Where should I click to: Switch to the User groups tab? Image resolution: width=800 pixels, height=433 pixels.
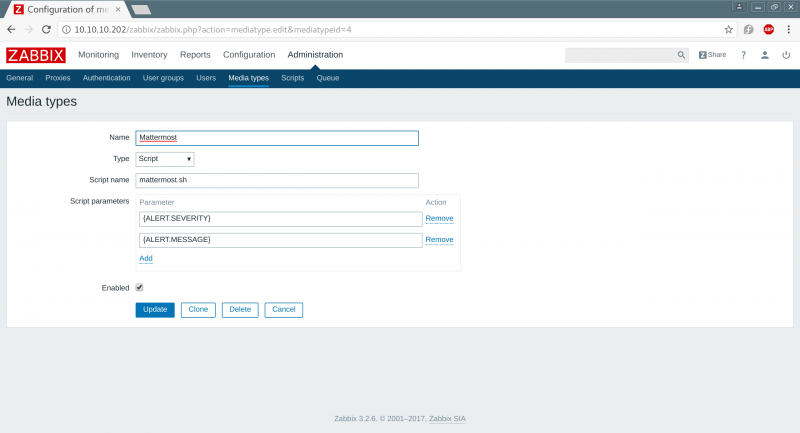(x=163, y=77)
